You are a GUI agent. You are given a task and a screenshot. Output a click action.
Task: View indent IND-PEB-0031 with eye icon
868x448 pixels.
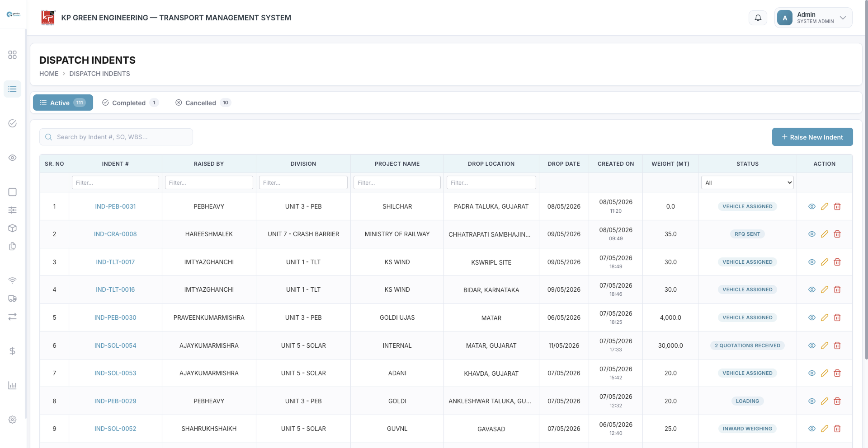coord(812,206)
